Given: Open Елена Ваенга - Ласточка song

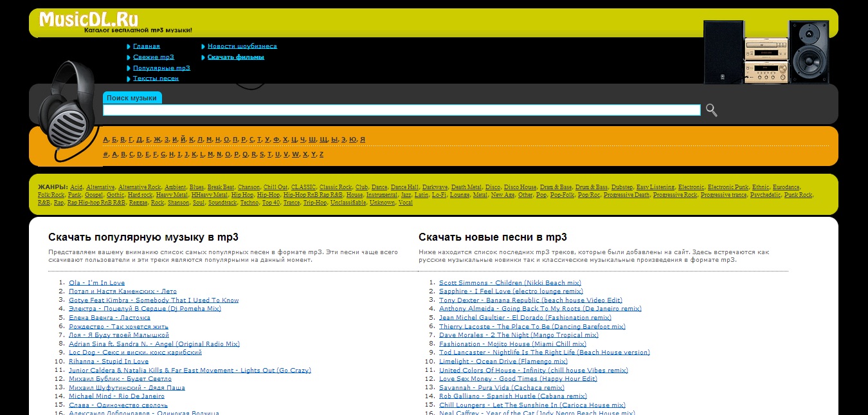Looking at the screenshot, I should (x=109, y=317).
